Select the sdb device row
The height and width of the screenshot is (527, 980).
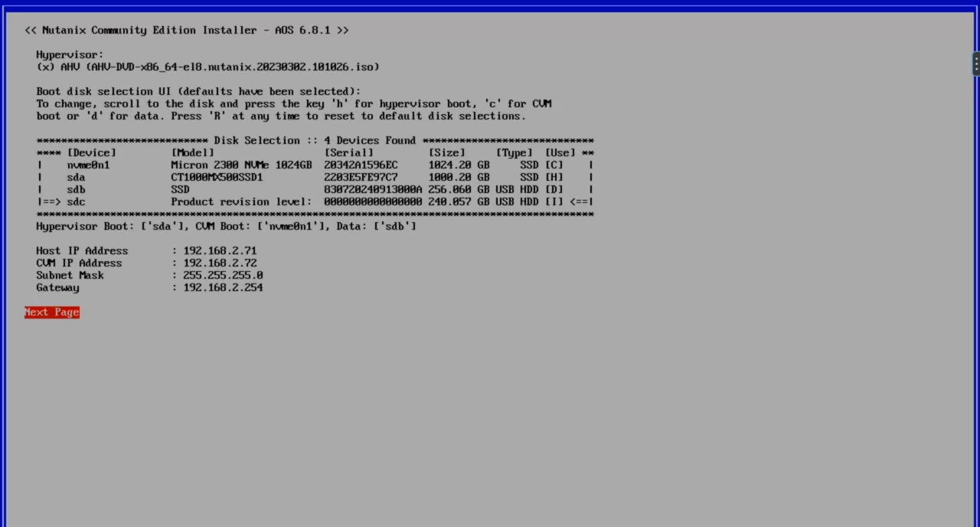315,189
